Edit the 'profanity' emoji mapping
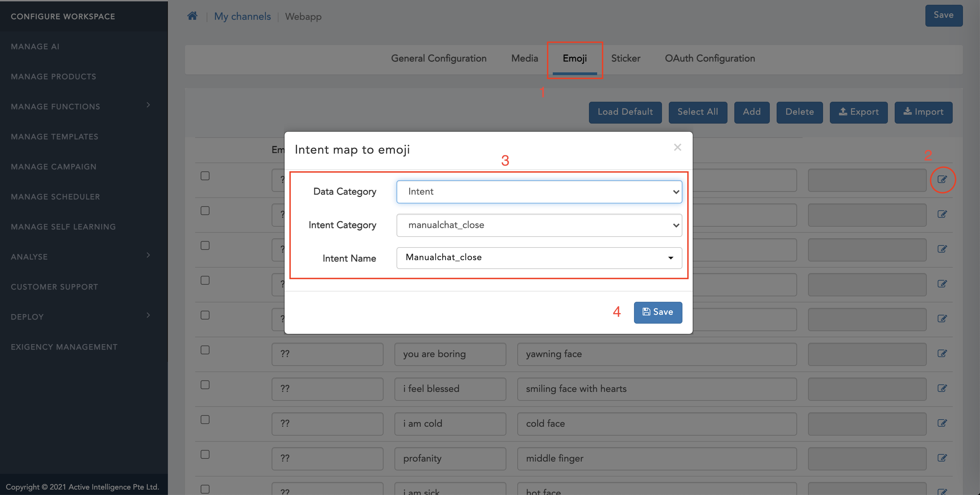The height and width of the screenshot is (495, 980). (942, 458)
